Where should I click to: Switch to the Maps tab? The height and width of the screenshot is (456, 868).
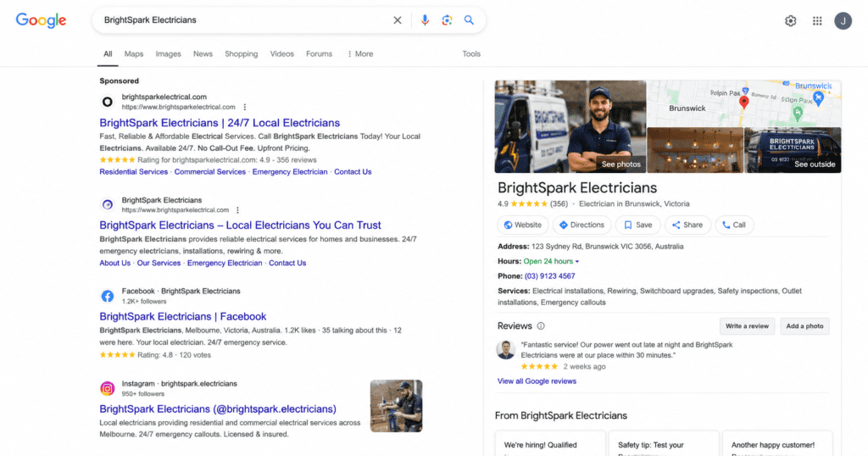click(x=133, y=53)
